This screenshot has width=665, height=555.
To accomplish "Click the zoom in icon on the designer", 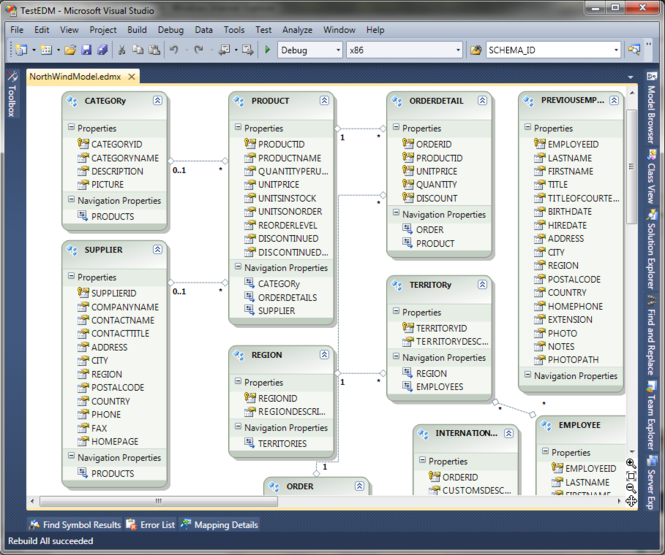I will pos(631,463).
